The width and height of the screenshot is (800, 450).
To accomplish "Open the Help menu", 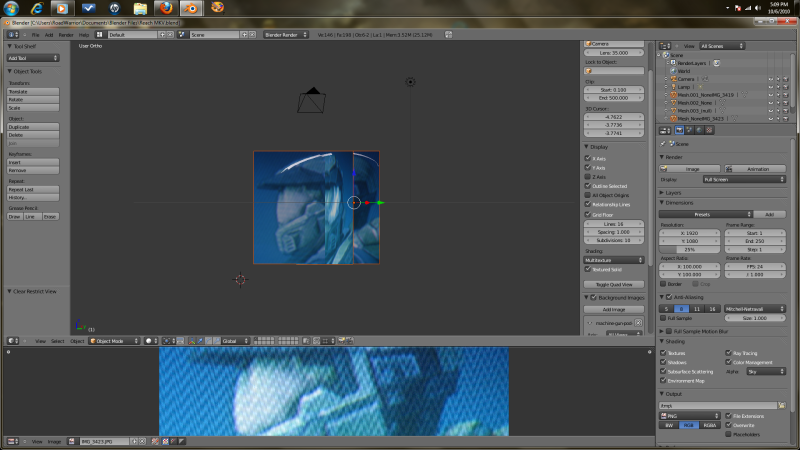I will coord(86,34).
